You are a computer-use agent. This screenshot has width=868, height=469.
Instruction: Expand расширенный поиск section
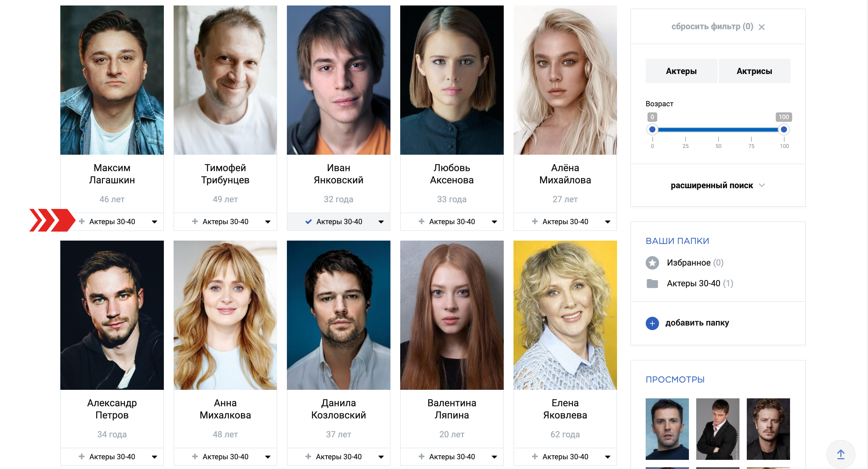pos(717,185)
